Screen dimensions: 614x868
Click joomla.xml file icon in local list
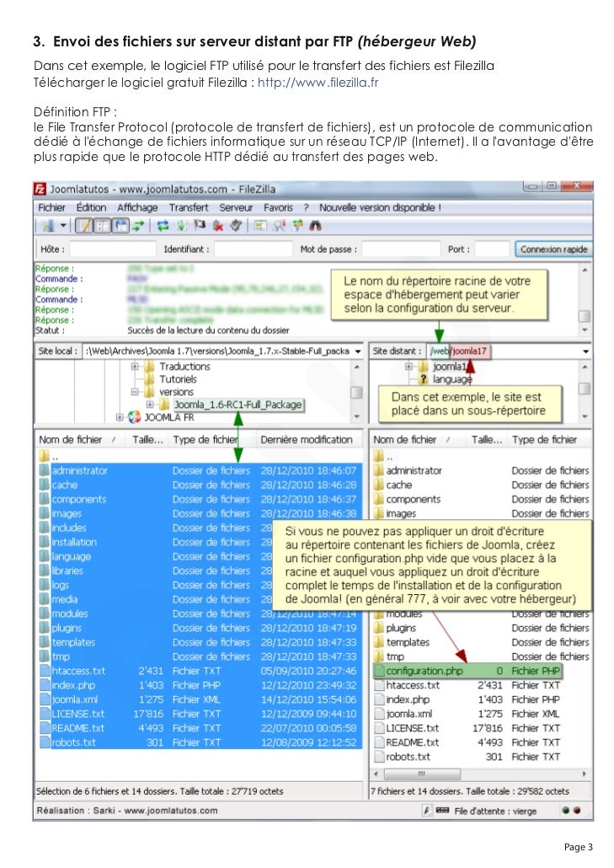click(45, 699)
